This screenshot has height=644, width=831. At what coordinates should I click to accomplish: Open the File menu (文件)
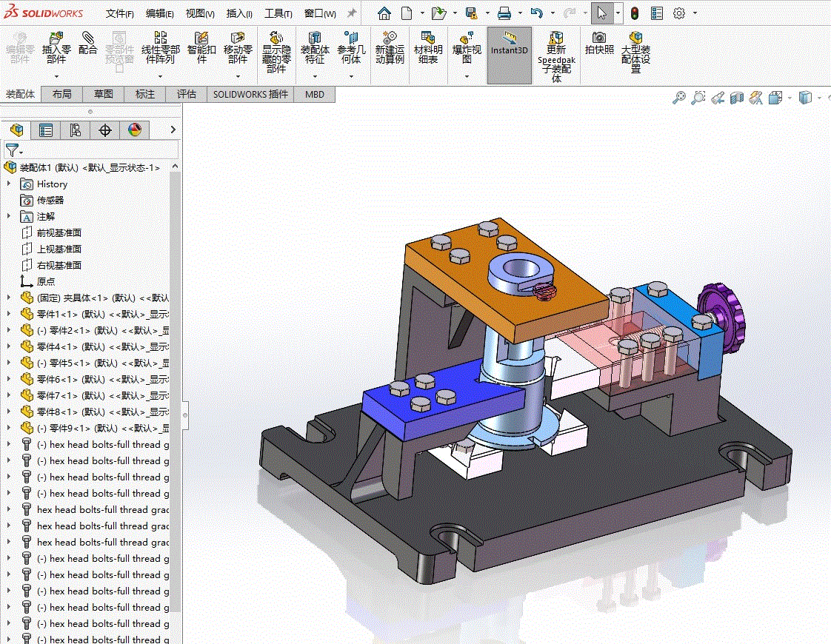pos(120,14)
